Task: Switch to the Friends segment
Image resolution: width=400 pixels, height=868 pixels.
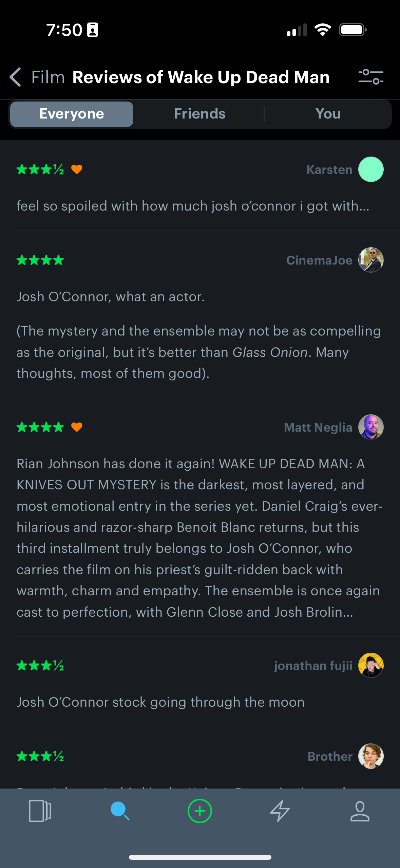Action: (x=199, y=114)
